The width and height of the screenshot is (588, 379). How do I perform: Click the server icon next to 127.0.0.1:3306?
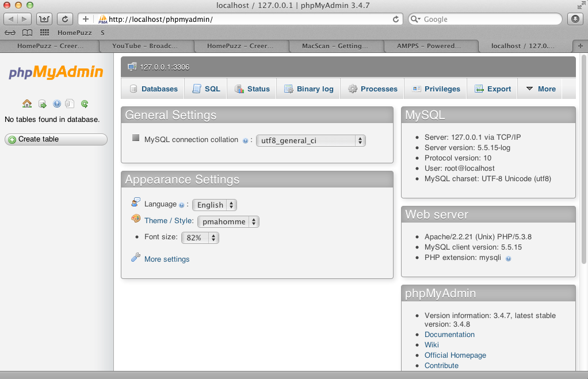pyautogui.click(x=132, y=67)
